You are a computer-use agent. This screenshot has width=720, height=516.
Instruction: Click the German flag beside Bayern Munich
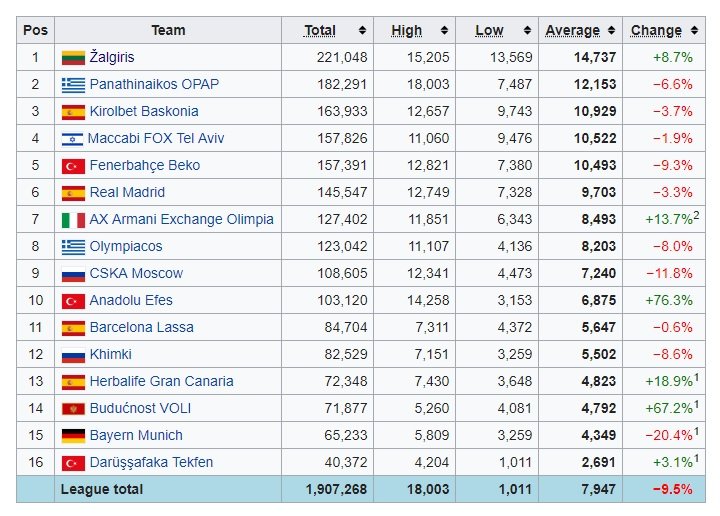(x=73, y=436)
